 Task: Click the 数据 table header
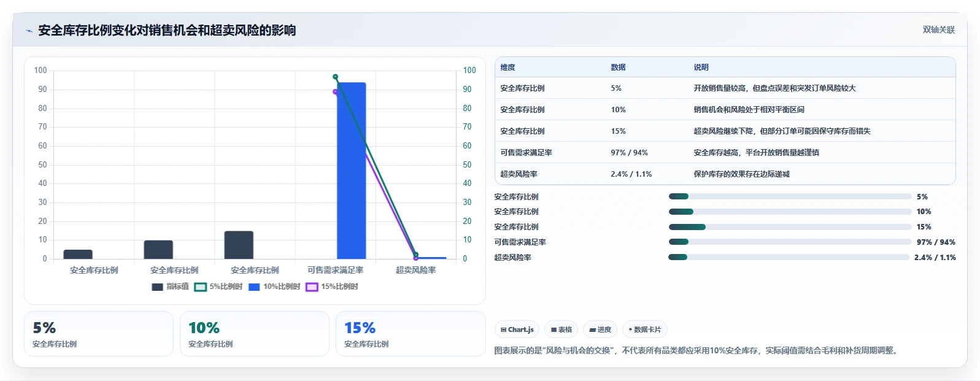[619, 67]
